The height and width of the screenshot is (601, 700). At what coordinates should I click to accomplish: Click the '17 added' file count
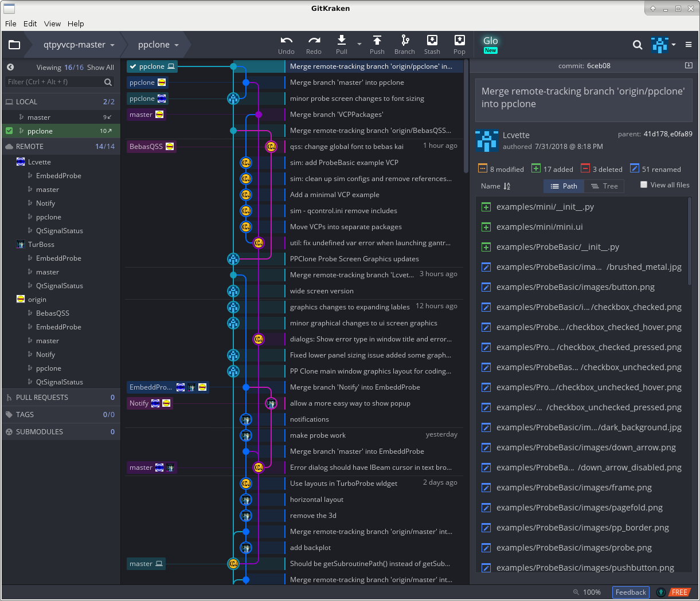coord(552,169)
